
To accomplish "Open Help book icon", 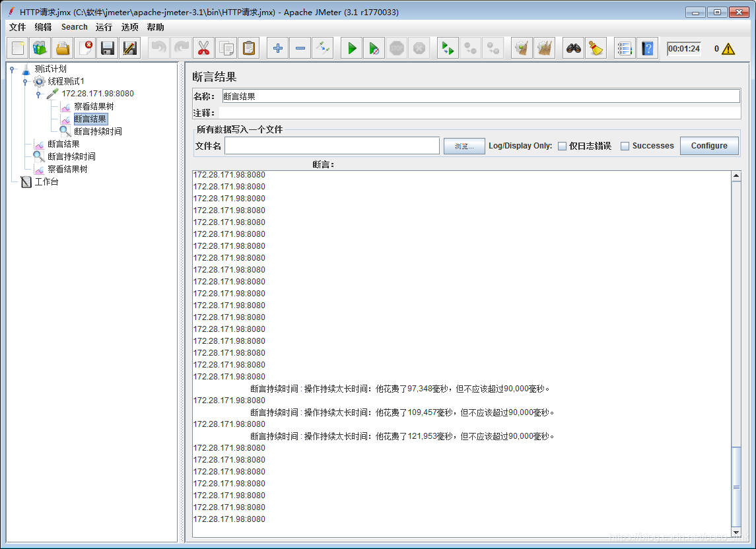I will pyautogui.click(x=647, y=48).
